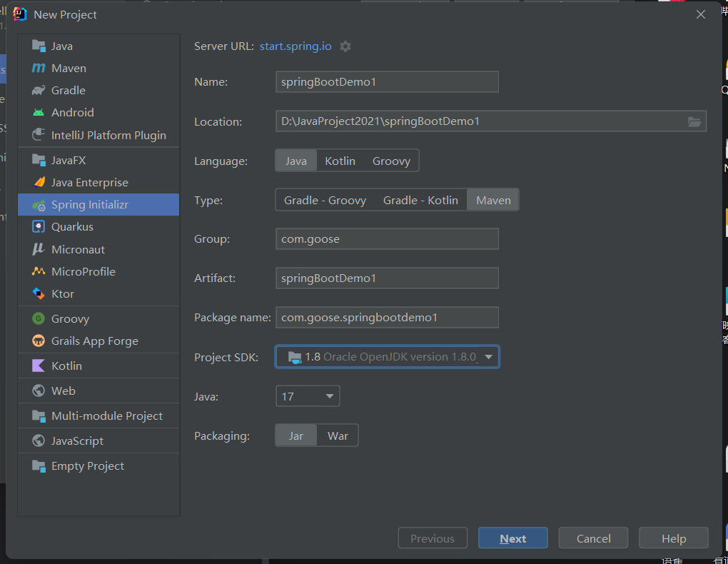Click the 'Project SDK:' label
Screen dimensions: 728x564
(226, 357)
